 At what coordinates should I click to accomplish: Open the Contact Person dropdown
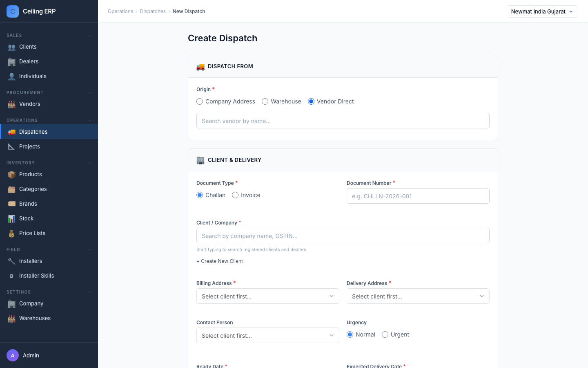pos(268,335)
